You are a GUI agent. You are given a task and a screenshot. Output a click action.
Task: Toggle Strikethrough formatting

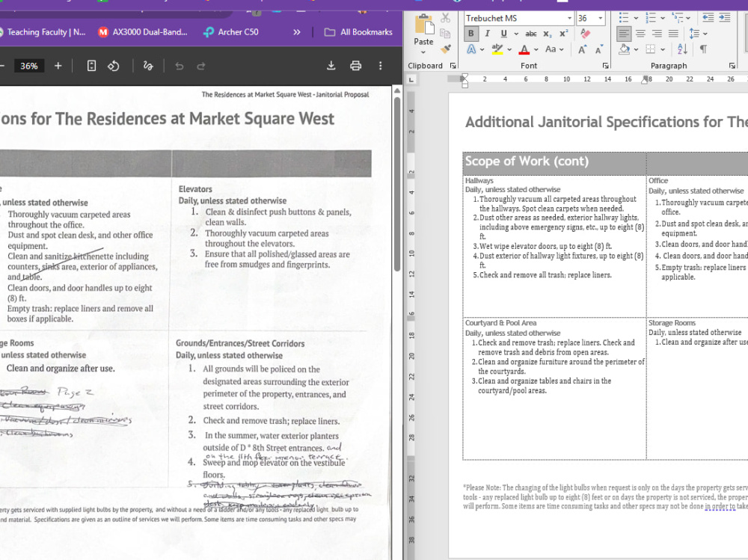[531, 34]
